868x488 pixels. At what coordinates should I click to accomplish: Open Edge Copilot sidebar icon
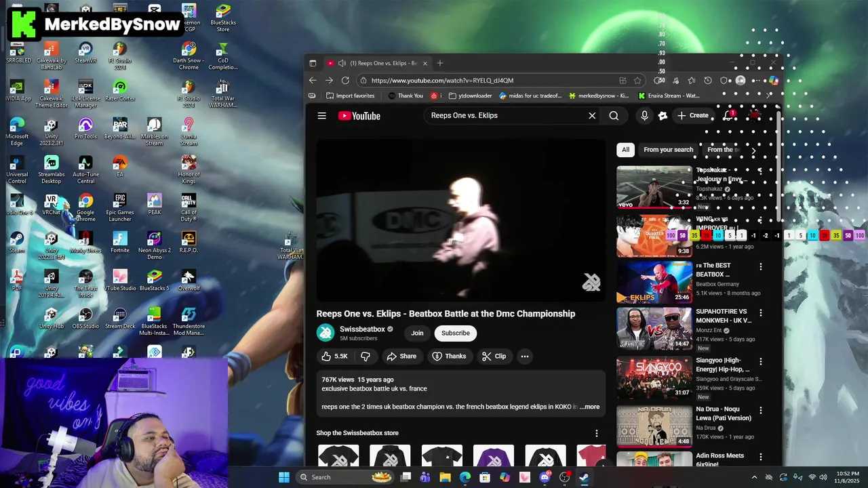click(774, 81)
